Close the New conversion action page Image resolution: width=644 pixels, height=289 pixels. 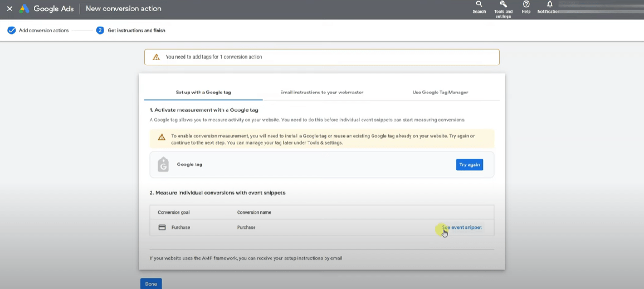9,9
